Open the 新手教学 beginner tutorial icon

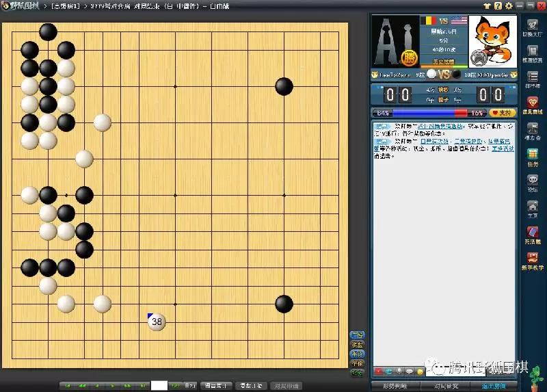(533, 261)
